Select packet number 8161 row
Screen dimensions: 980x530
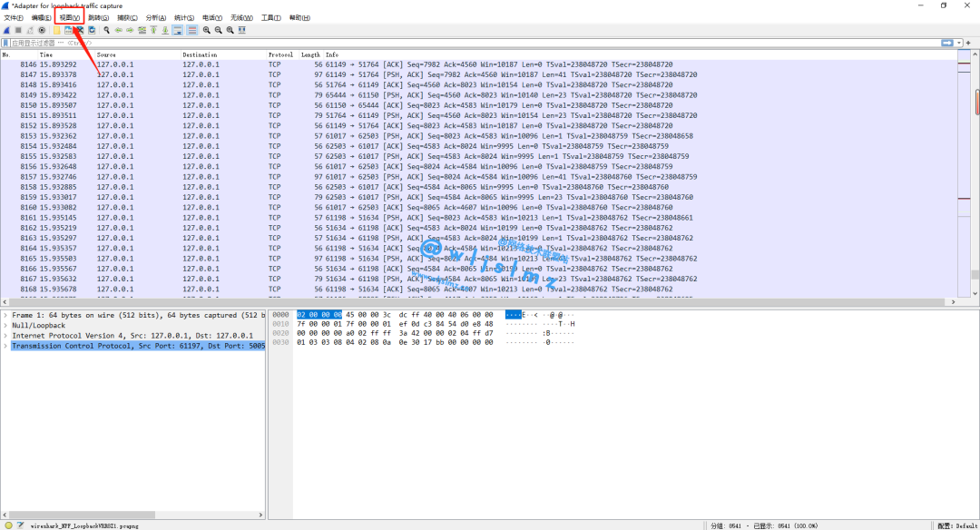coord(479,218)
